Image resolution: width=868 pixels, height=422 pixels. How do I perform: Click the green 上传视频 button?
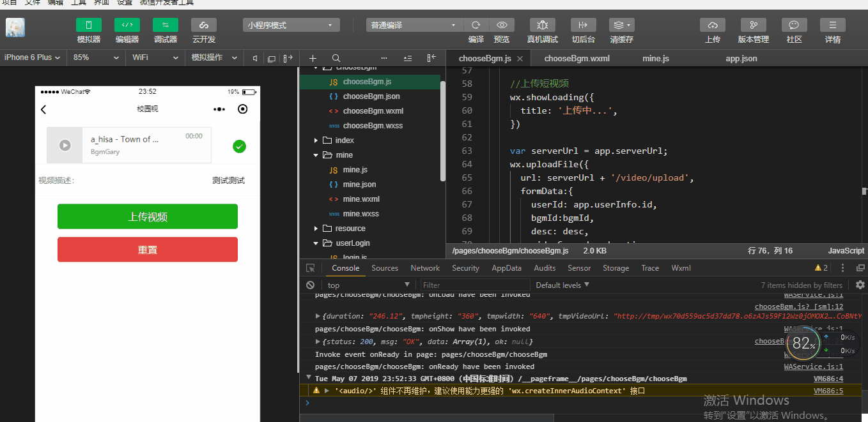click(x=148, y=216)
